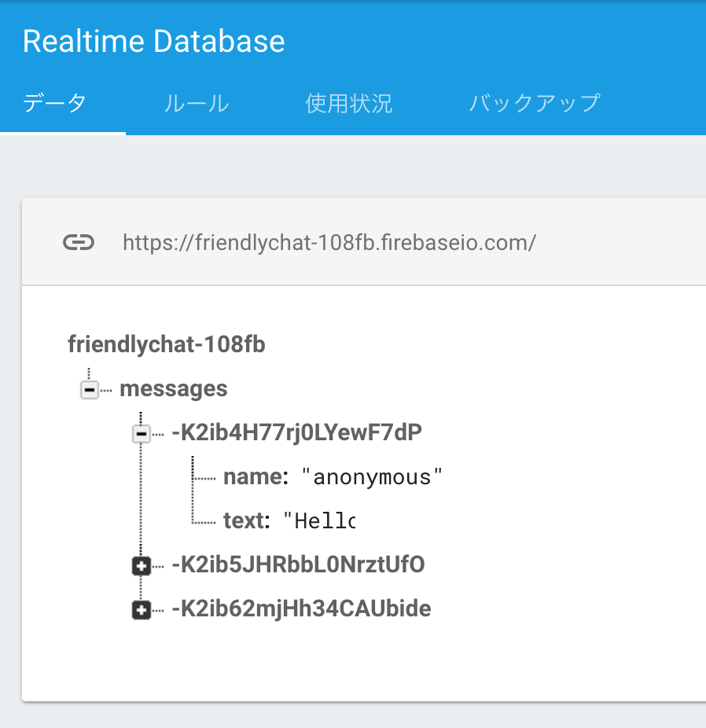Viewport: 706px width, 728px height.
Task: Open the データ tab
Action: (55, 103)
